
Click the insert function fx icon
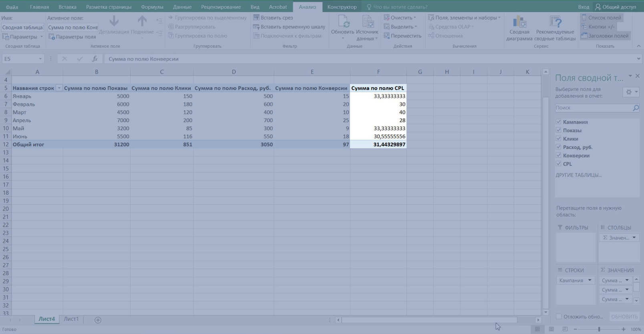coord(95,59)
